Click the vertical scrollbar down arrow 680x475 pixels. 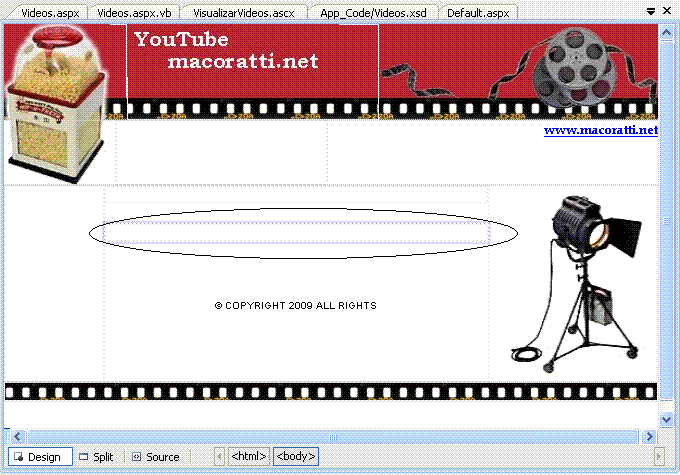tap(666, 419)
